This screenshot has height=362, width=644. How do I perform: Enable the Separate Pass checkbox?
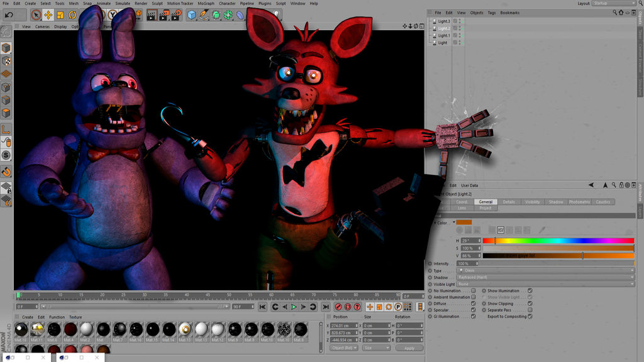click(530, 310)
